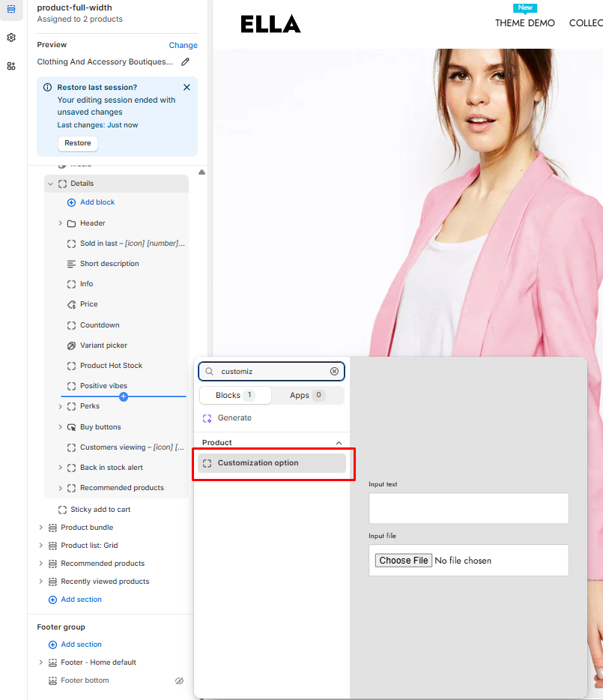Image resolution: width=603 pixels, height=700 pixels.
Task: Toggle visibility of Footer bottom section
Action: click(x=179, y=681)
